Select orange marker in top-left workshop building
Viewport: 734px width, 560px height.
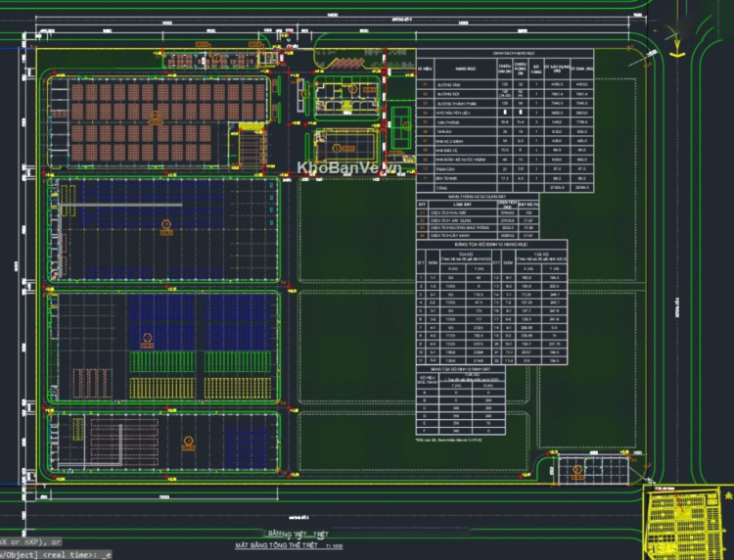[x=154, y=117]
